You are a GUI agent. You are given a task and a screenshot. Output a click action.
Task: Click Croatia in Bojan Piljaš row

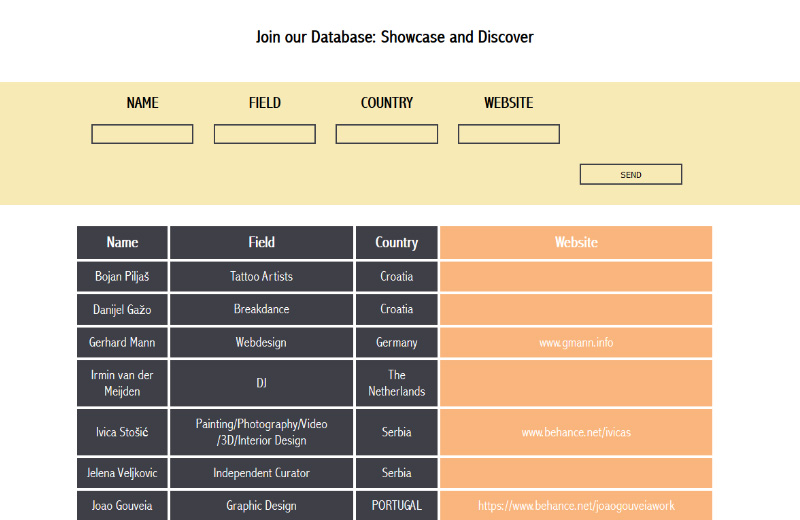(396, 277)
